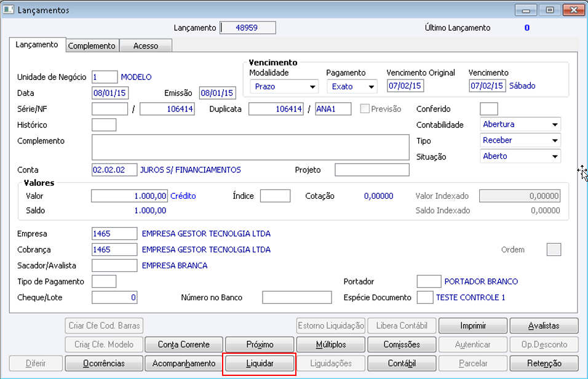Click the Complemento text area

pos(250,148)
